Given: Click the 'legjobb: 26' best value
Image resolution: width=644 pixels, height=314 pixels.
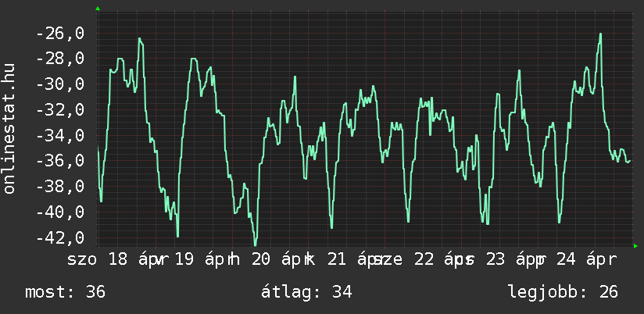Looking at the screenshot, I should pyautogui.click(x=563, y=292).
